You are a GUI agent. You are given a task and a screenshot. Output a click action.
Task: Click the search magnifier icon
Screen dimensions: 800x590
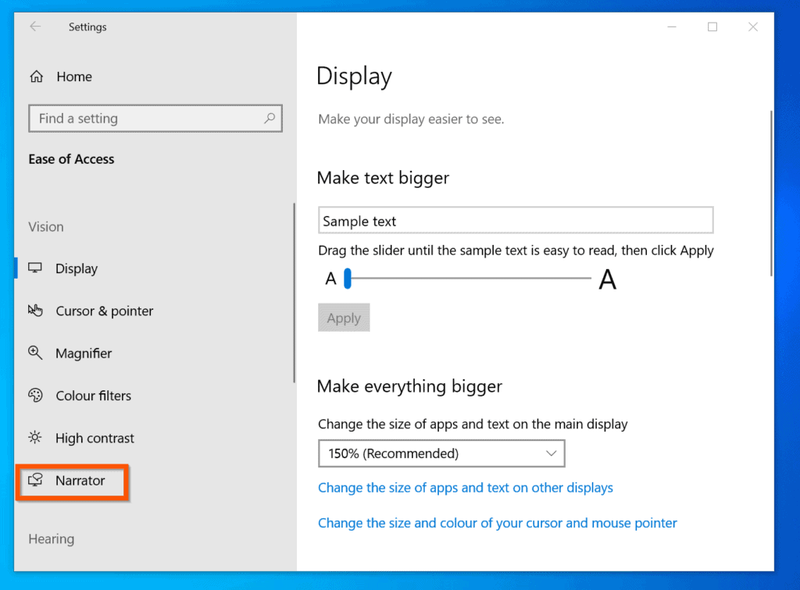[x=270, y=118]
